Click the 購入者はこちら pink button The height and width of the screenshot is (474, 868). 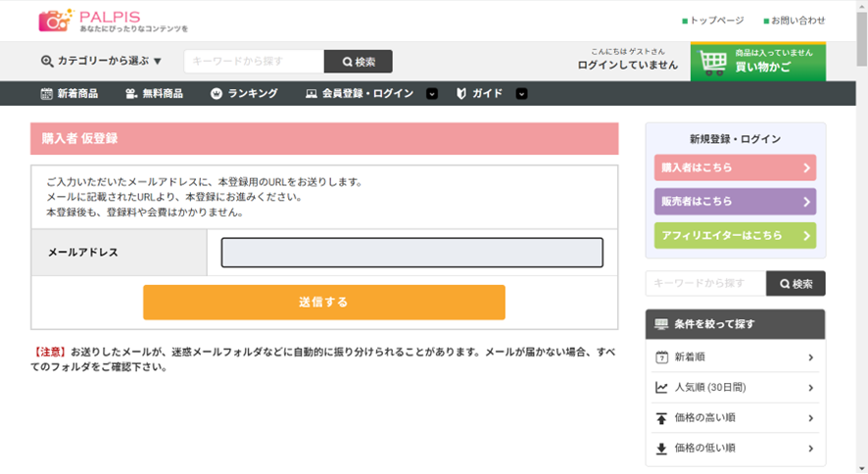coord(735,167)
